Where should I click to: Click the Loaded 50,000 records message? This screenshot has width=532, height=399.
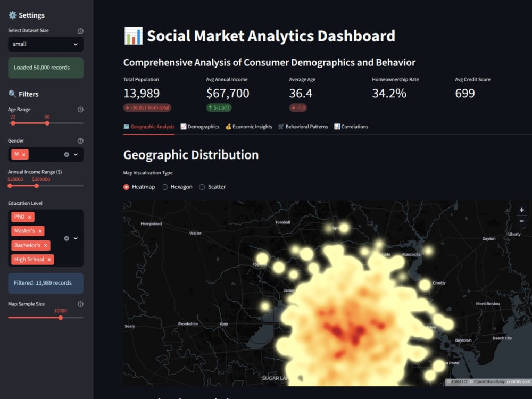coord(46,68)
